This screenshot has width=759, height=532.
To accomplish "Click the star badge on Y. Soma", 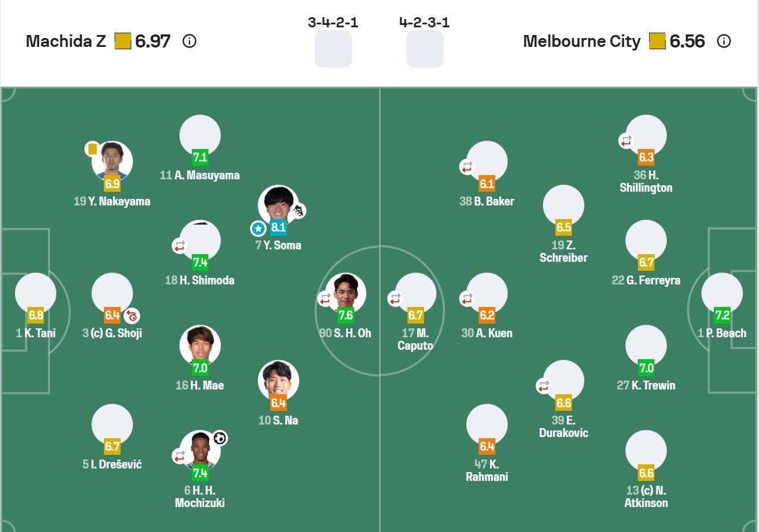I will tap(258, 228).
